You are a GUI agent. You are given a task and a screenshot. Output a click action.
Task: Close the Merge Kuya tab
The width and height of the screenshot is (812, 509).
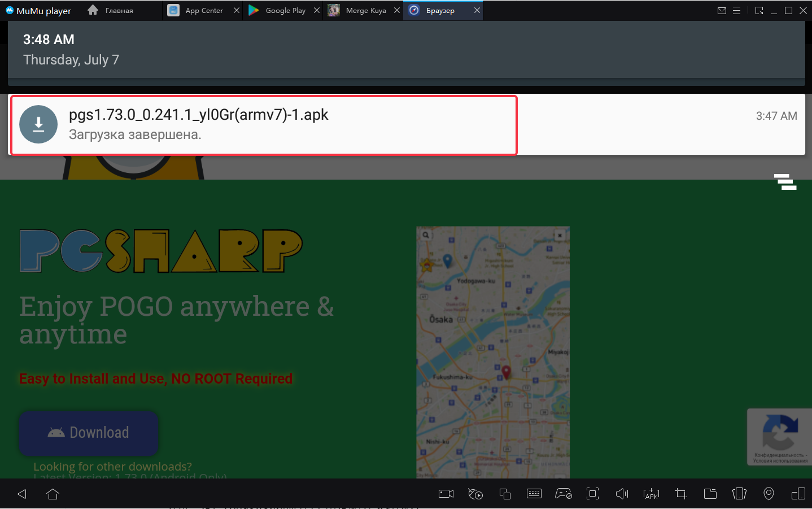coord(397,10)
